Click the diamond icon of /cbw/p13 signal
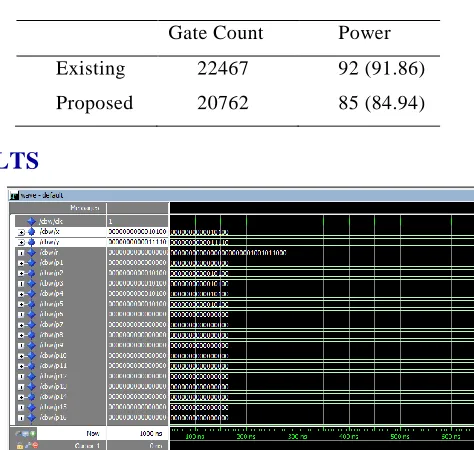Screen dimensions: 474x450 pos(31,387)
